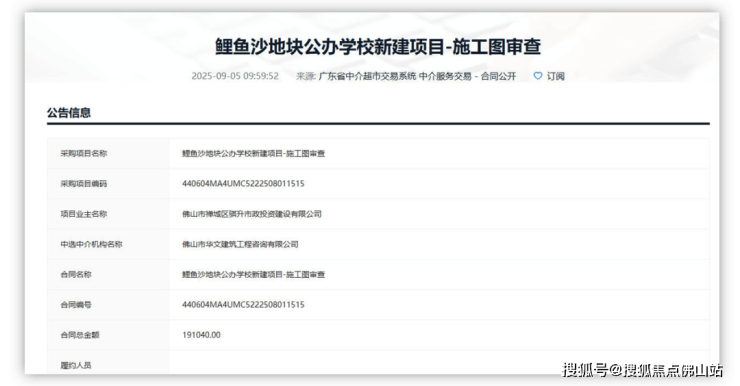Select the amount 191040.00

tap(201, 335)
